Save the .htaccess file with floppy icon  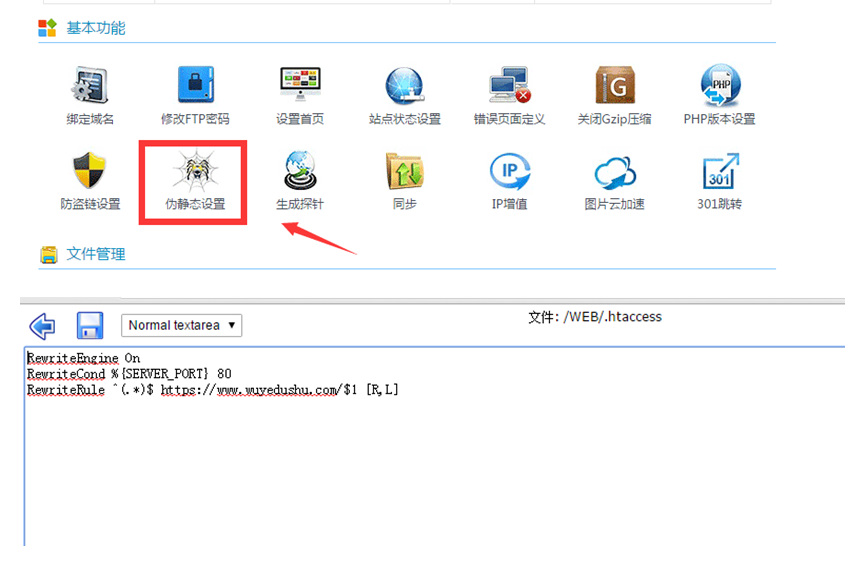point(90,325)
